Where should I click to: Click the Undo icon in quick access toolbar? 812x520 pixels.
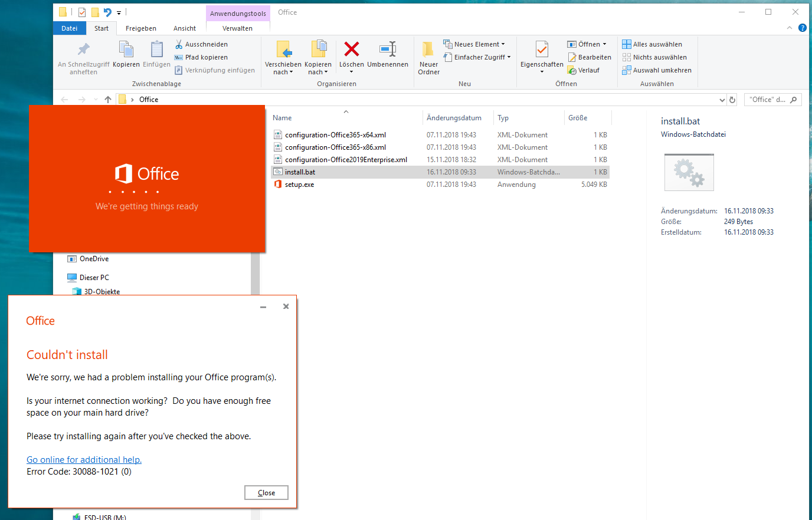tap(107, 12)
